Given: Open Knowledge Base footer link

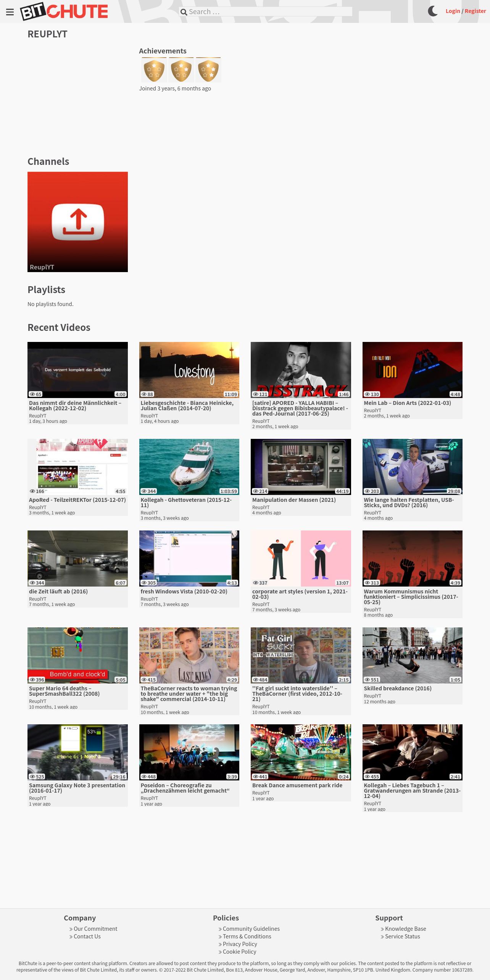Looking at the screenshot, I should point(405,929).
